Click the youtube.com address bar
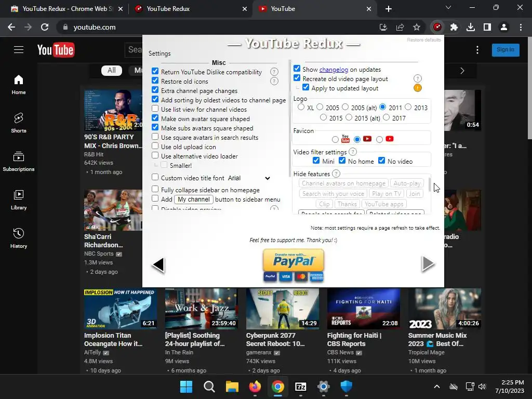The image size is (532, 399). [217, 27]
